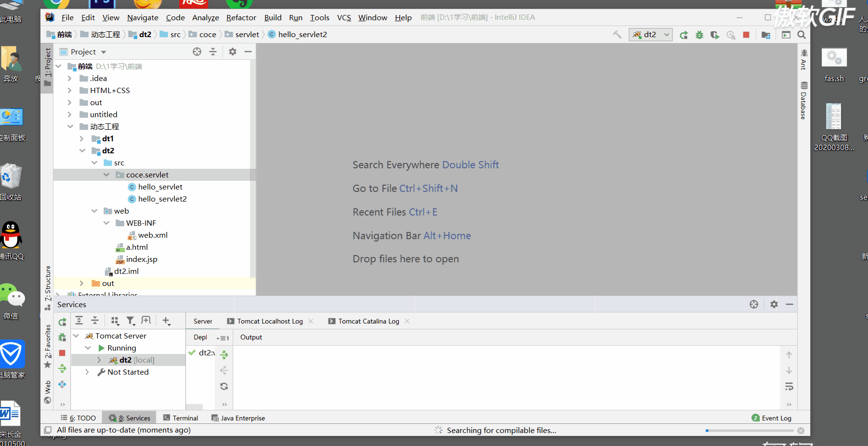Open the dt2 run configuration dropdown
This screenshot has width=868, height=446.
pos(651,35)
